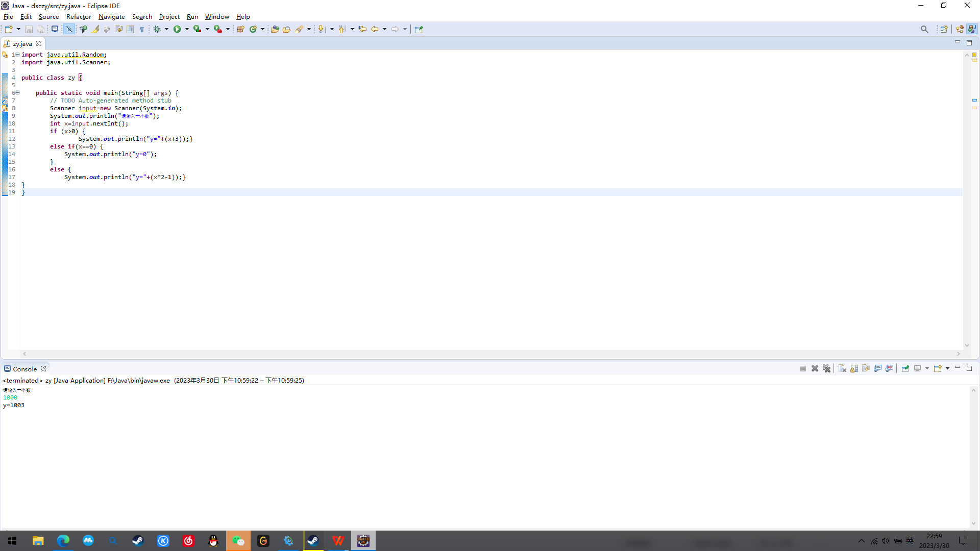Toggle Show Whitespace Characters pilcrow button
Image resolution: width=980 pixels, height=551 pixels.
pos(142,29)
